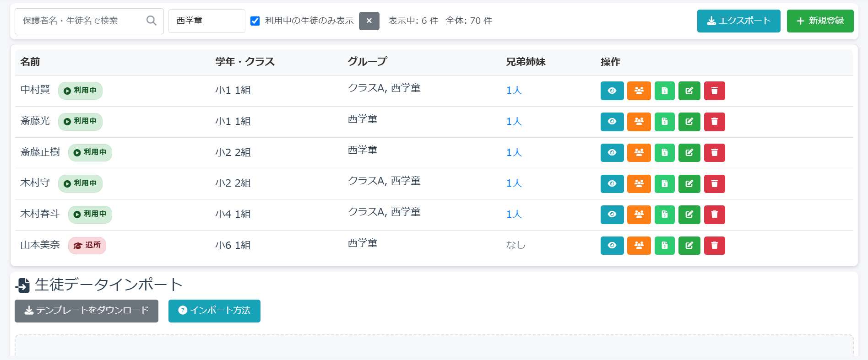Click テンプレートをダウンロード button
The width and height of the screenshot is (868, 360).
click(x=87, y=311)
